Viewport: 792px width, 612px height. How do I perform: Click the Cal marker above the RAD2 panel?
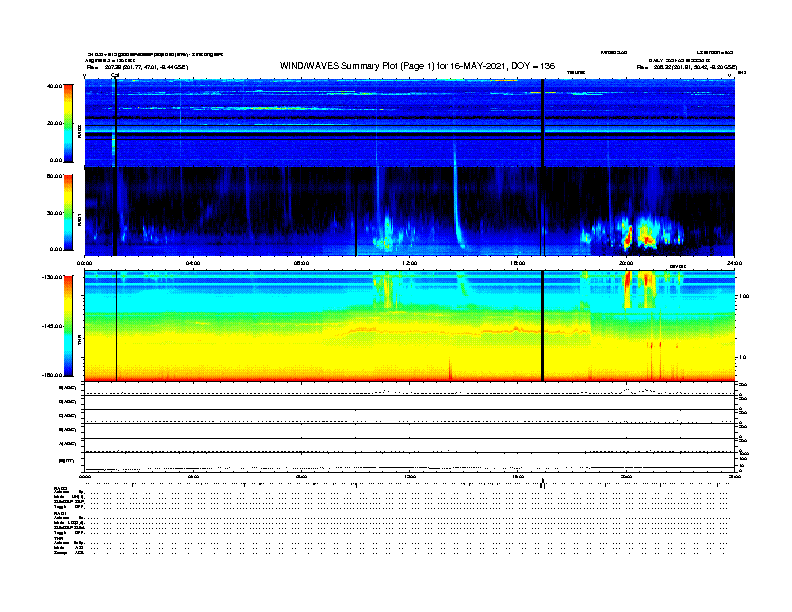click(115, 75)
